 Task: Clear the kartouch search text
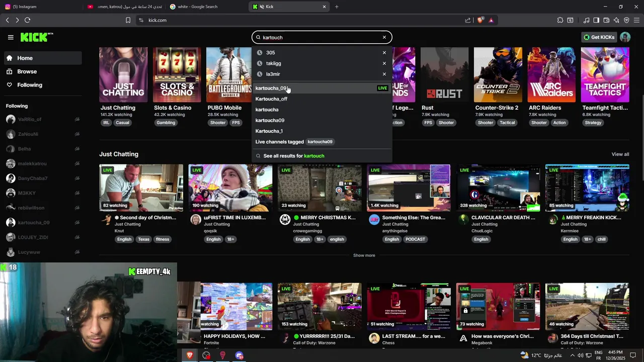[x=384, y=37]
